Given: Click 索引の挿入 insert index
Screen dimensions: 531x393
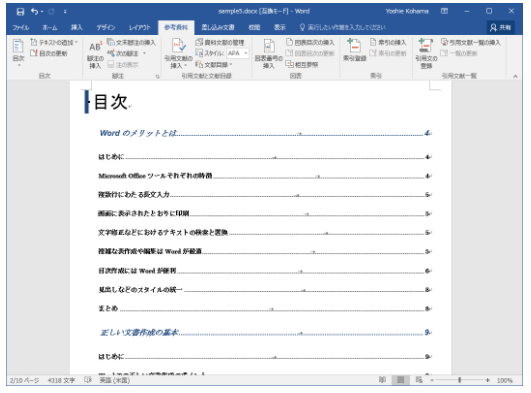Looking at the screenshot, I should coord(388,42).
